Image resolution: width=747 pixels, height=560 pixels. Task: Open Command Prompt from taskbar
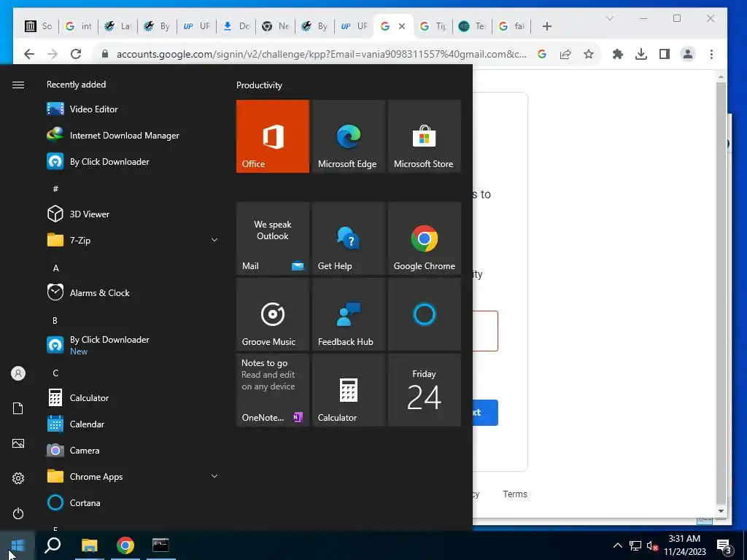coord(160,545)
